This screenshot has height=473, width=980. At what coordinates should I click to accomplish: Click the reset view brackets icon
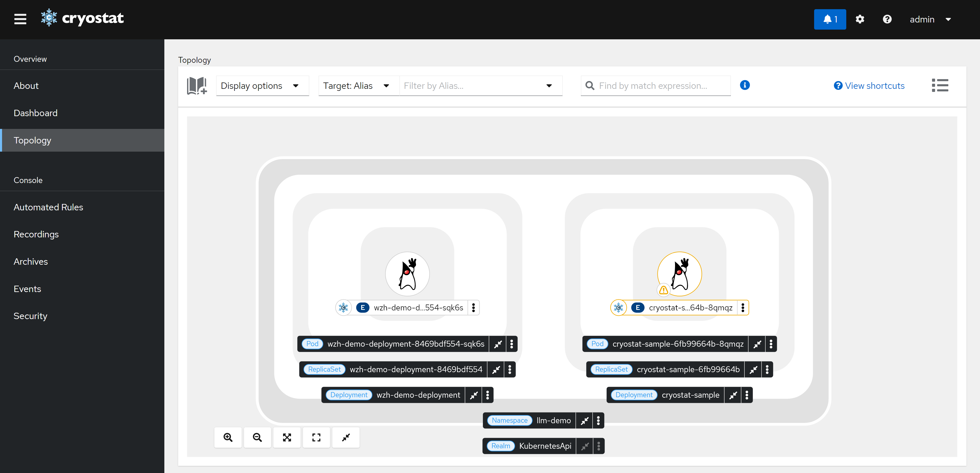pyautogui.click(x=316, y=437)
